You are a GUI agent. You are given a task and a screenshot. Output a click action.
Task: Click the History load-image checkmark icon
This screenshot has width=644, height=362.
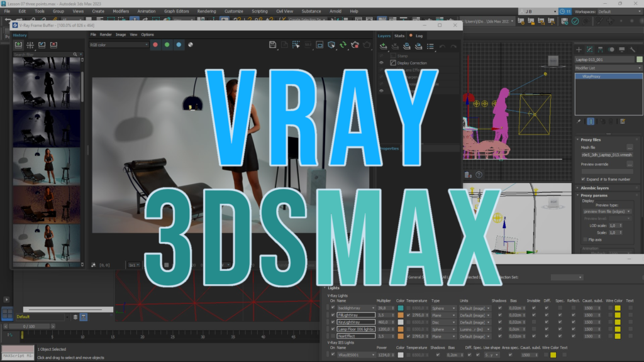42,45
